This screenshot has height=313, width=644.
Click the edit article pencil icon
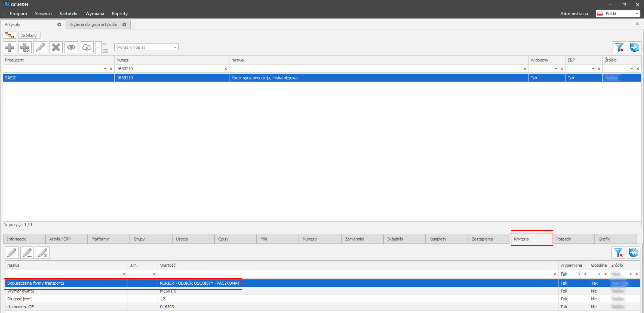pos(41,47)
